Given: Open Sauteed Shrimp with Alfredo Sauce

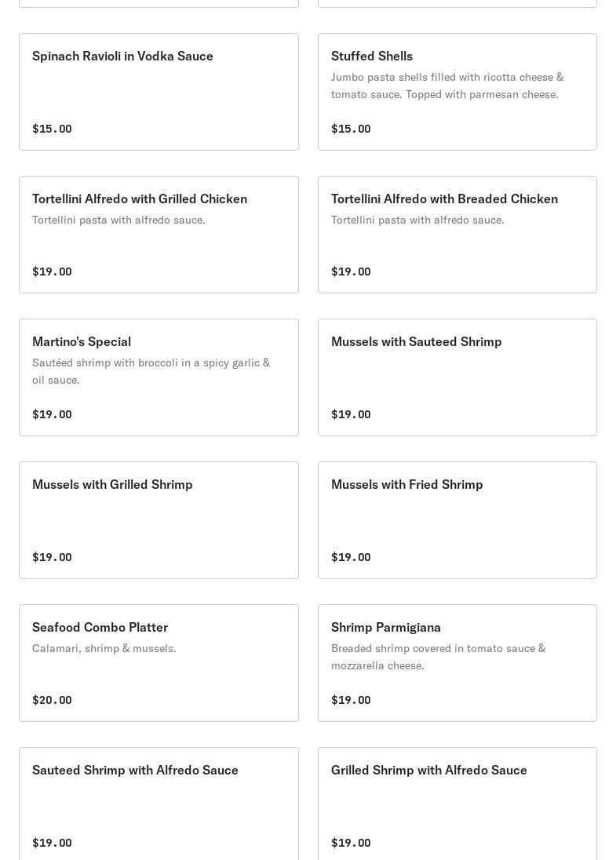Looking at the screenshot, I should tap(159, 804).
